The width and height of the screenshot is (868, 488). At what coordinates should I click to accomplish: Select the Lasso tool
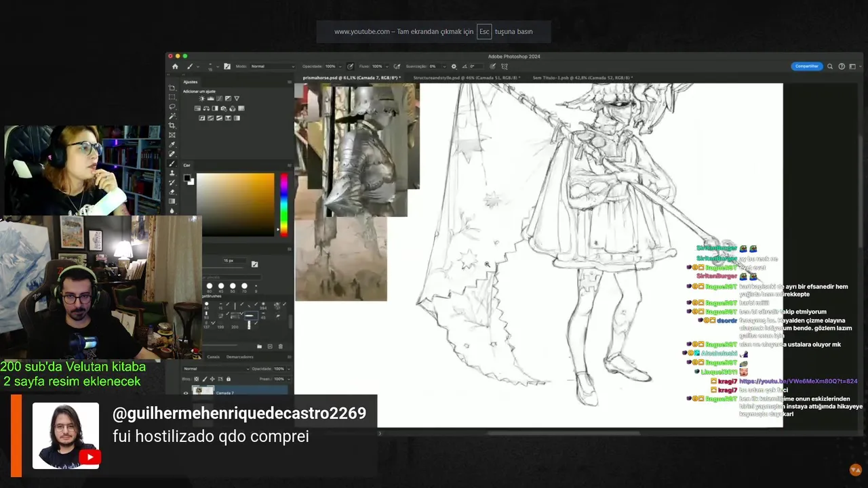172,106
